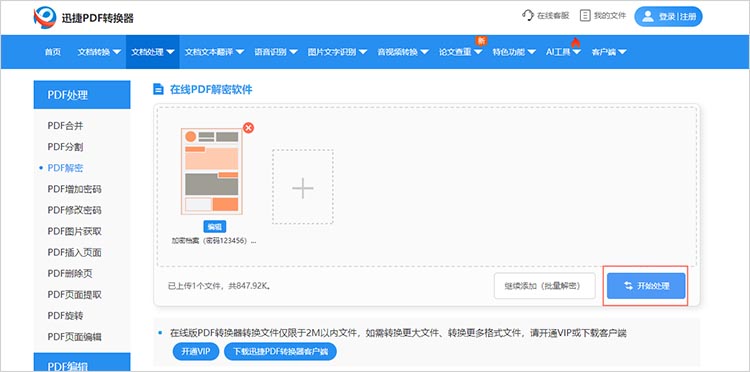Expand the 语音识别 dropdown arrow
This screenshot has width=750, height=372.
pyautogui.click(x=293, y=52)
